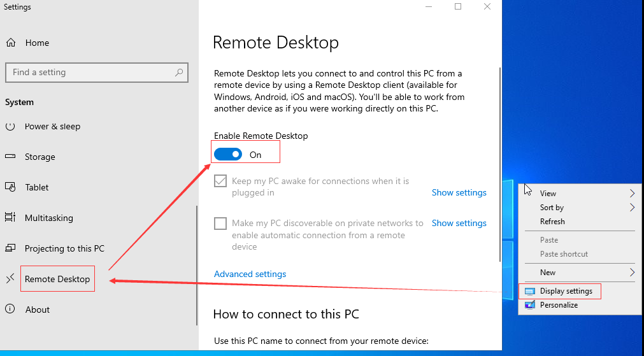Click the sidebar vertical scrollbar
This screenshot has height=356, width=644.
tap(197, 266)
